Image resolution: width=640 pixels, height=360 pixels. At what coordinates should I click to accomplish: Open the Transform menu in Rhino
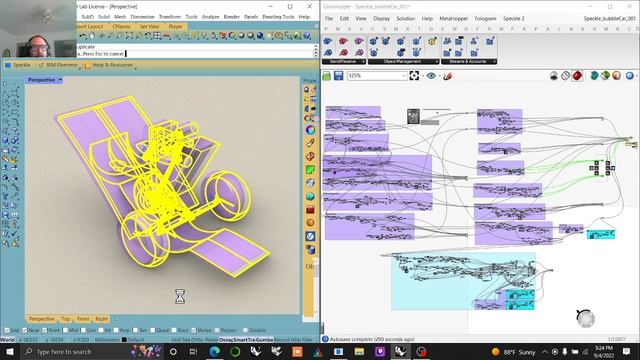[x=169, y=17]
